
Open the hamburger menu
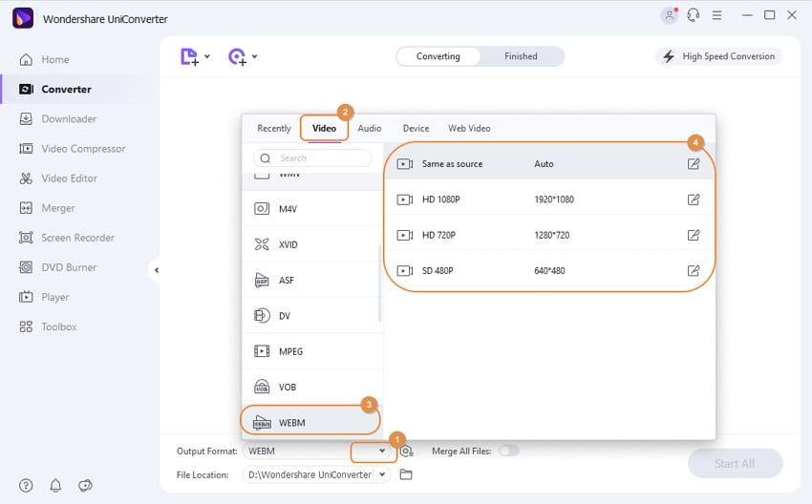click(716, 15)
